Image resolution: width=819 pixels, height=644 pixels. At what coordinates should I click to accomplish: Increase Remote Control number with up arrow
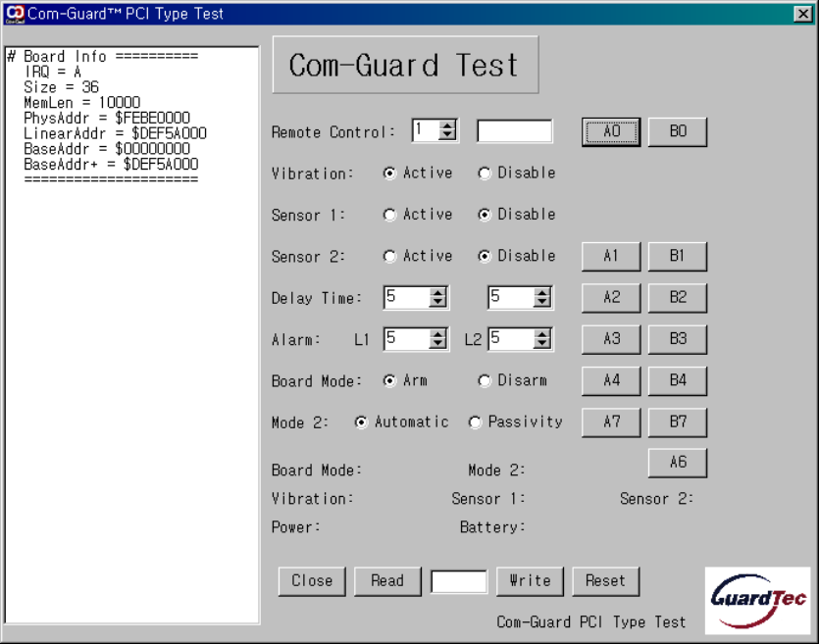[447, 125]
